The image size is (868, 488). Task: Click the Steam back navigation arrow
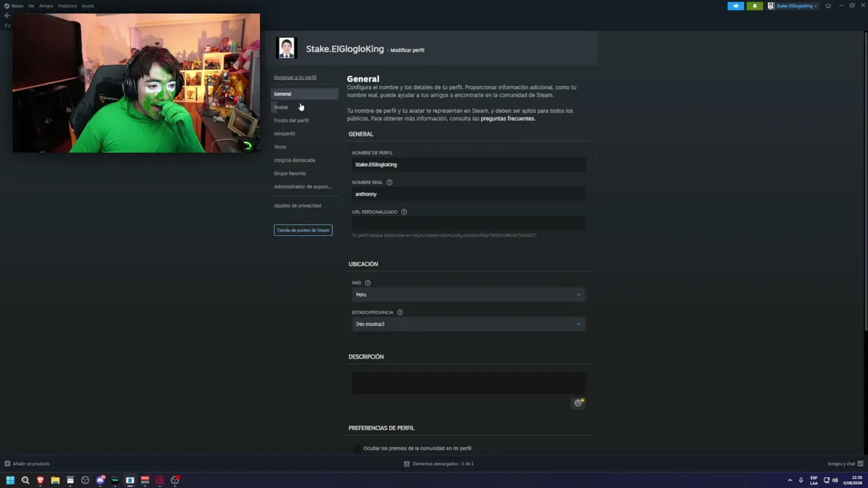[x=7, y=16]
